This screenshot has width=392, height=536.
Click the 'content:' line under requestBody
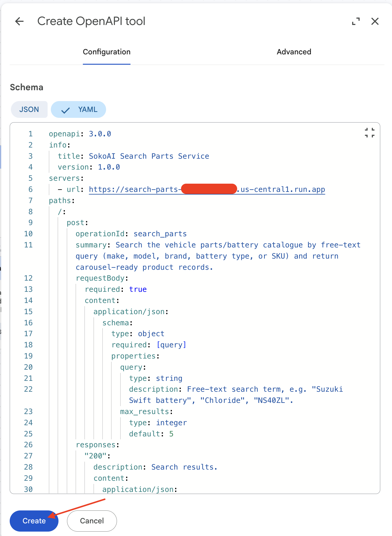pos(102,301)
